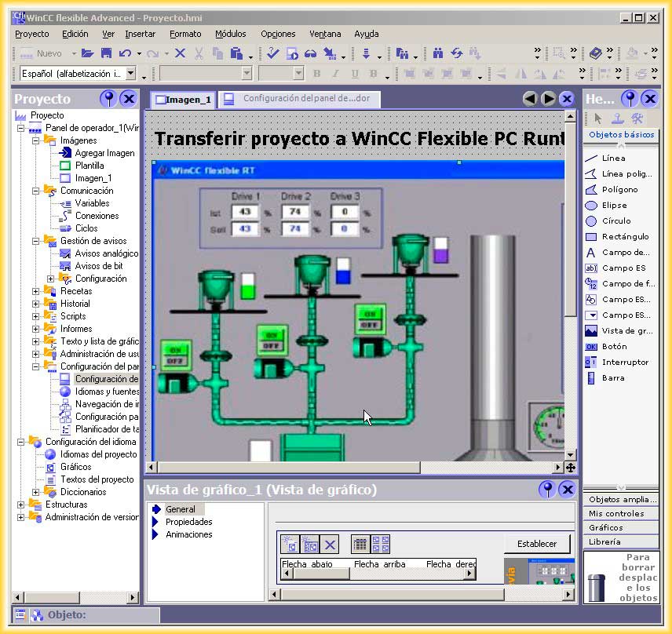Add an Interruptor switch object
The width and height of the screenshot is (672, 634).
(x=624, y=362)
